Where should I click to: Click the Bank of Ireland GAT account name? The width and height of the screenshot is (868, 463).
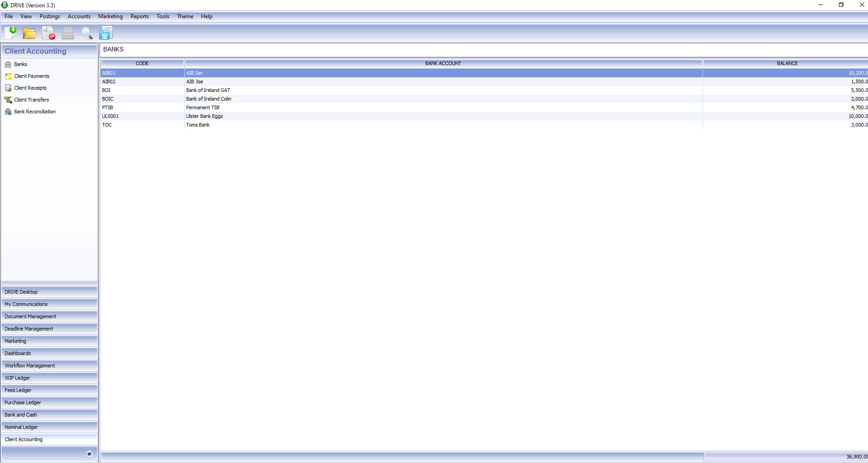pyautogui.click(x=208, y=90)
